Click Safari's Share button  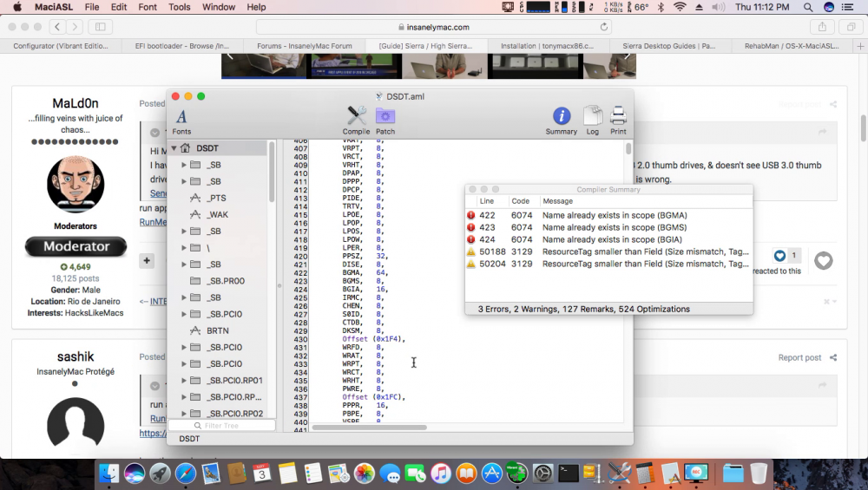tap(822, 27)
